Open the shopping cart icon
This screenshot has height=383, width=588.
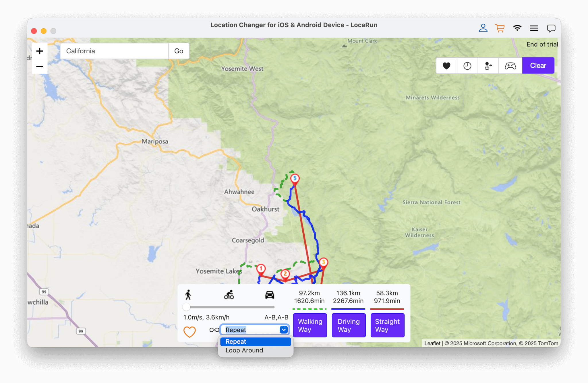click(500, 28)
